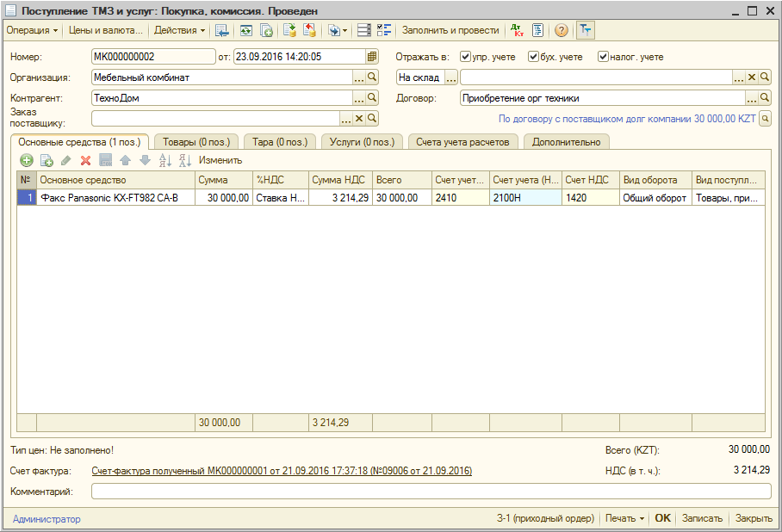Open the Счет-фактура полученный link
Screen dimensions: 782x532
[x=282, y=471]
